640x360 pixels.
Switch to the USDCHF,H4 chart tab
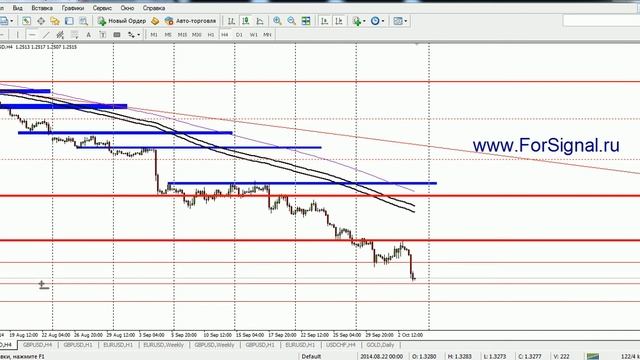(340, 345)
